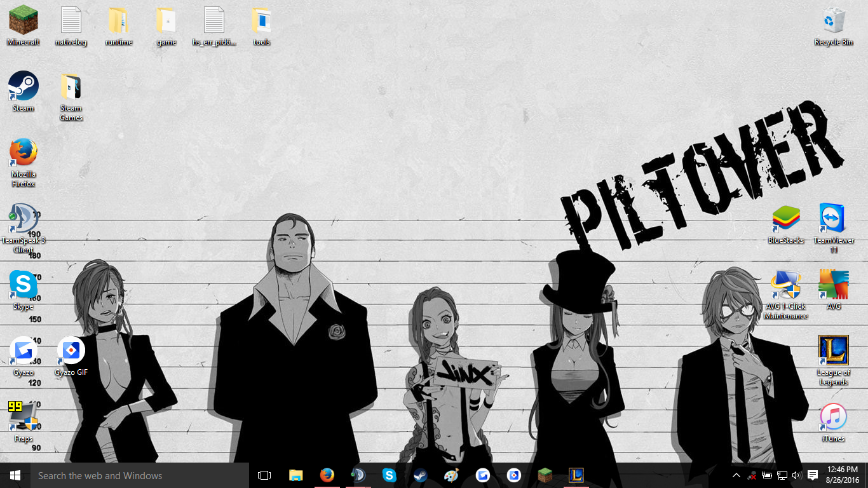
Task: Select the hs_err_pid6 log file
Action: [214, 25]
